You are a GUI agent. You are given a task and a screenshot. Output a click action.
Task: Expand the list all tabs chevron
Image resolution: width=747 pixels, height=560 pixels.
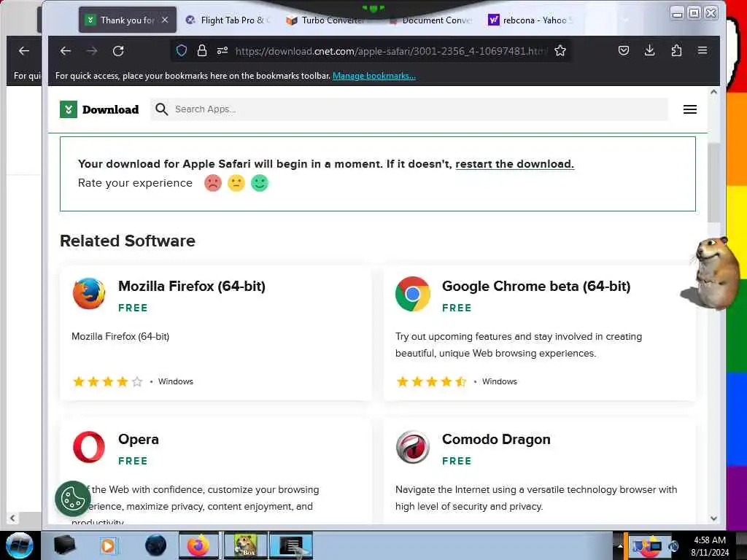[x=626, y=20]
